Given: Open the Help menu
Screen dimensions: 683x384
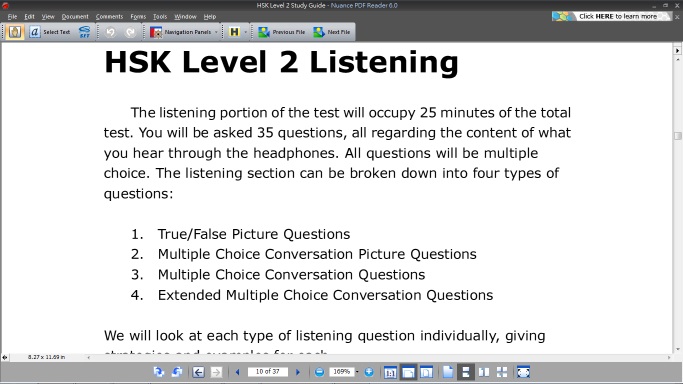Looking at the screenshot, I should [210, 17].
